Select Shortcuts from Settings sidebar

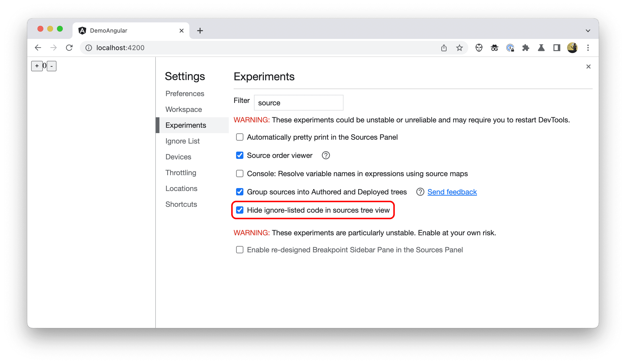point(182,204)
